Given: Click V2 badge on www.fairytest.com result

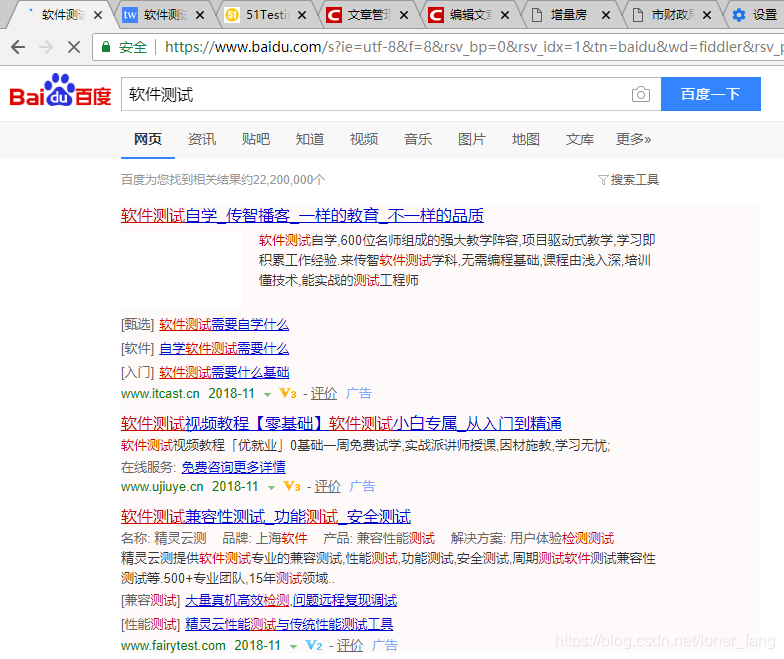Looking at the screenshot, I should point(314,645).
